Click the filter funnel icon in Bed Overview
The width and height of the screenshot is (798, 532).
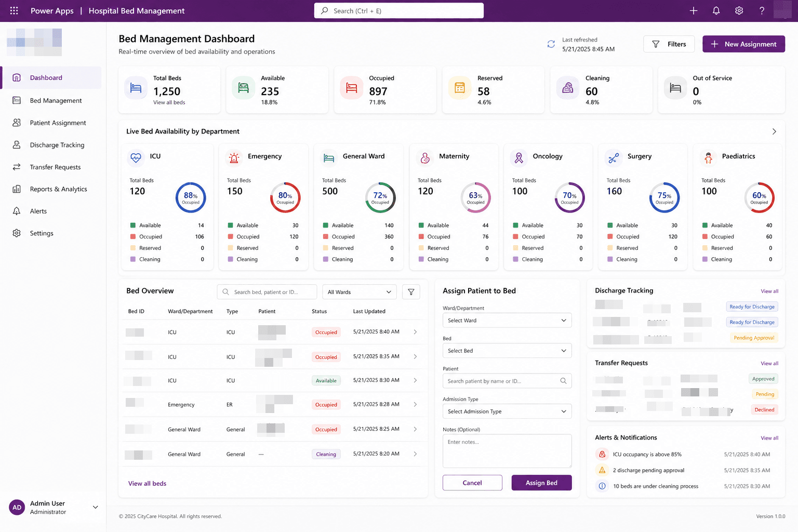click(411, 292)
